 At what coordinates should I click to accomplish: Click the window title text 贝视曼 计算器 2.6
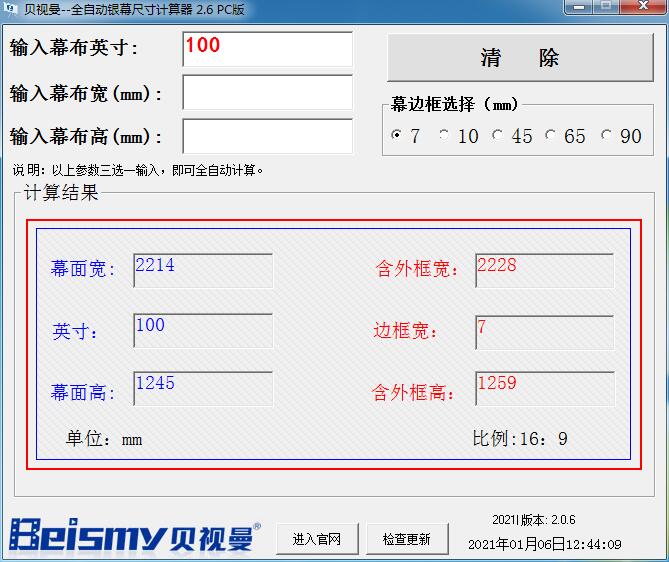point(134,9)
